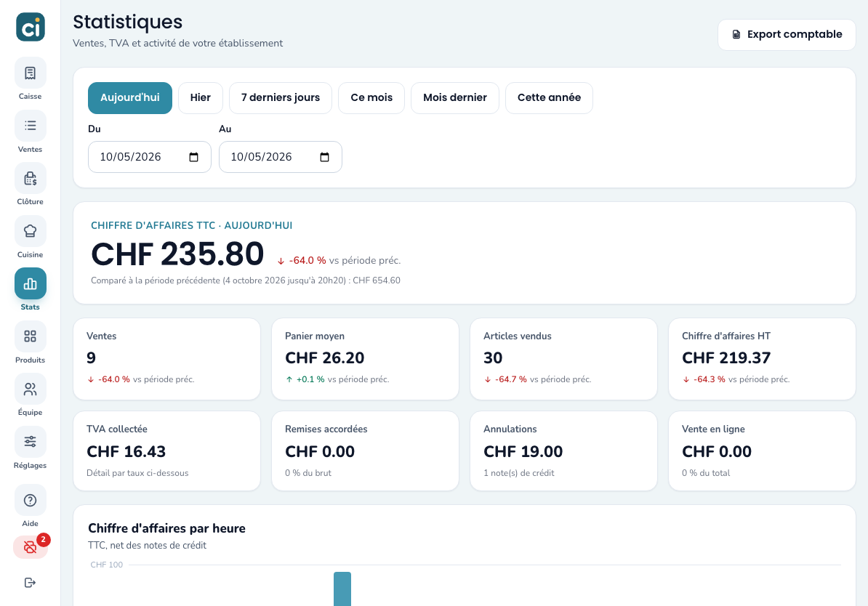Click the hourly revenue chart bar
The image size is (868, 606).
(x=342, y=589)
